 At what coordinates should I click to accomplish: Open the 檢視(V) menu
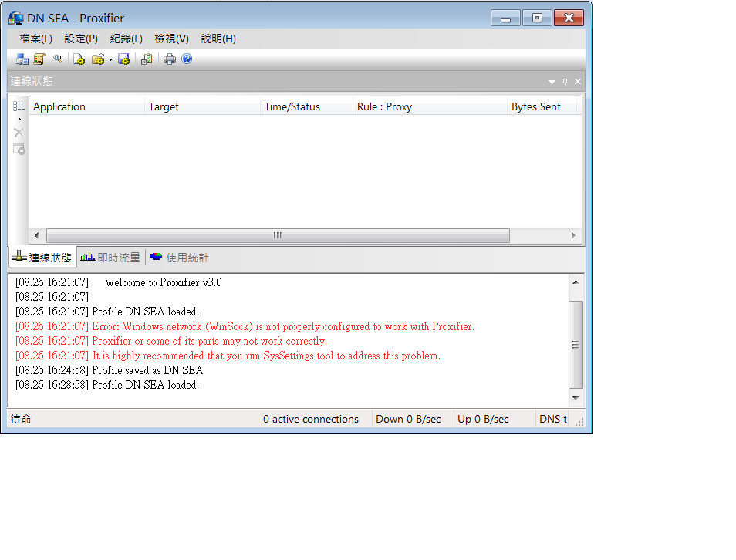tap(172, 39)
